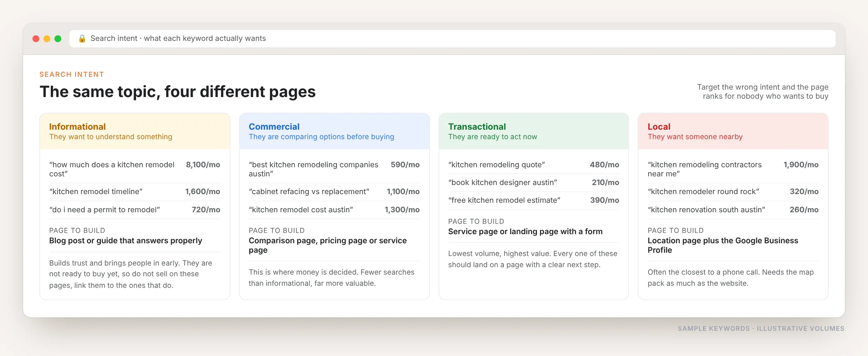868x356 pixels.
Task: Click keyword "do i need a permit to remodel"
Action: (105, 209)
